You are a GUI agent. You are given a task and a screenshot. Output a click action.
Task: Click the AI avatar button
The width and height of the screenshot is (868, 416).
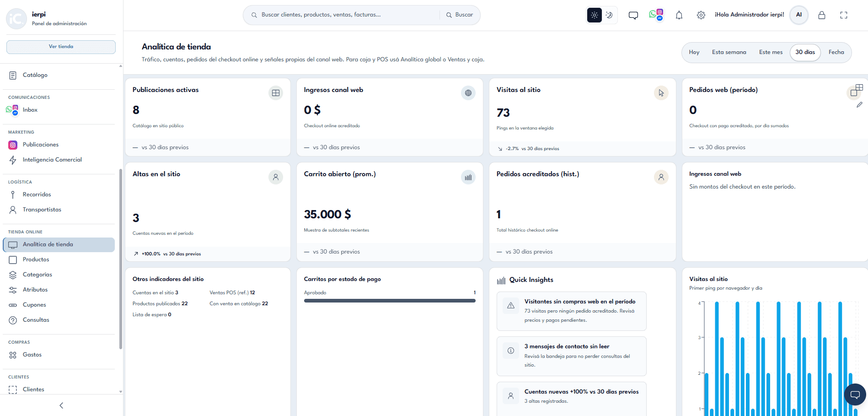pyautogui.click(x=799, y=15)
